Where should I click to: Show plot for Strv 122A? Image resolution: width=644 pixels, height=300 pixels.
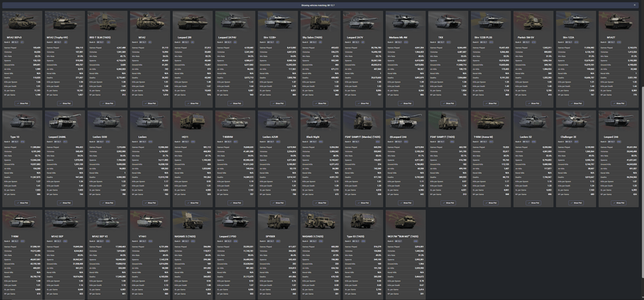575,104
